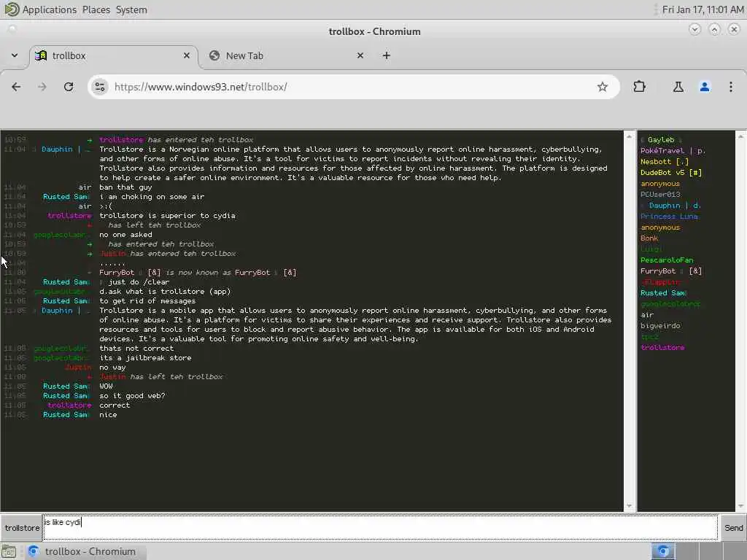Image resolution: width=747 pixels, height=560 pixels.
Task: Click the trollbox tab favicon
Action: click(41, 55)
